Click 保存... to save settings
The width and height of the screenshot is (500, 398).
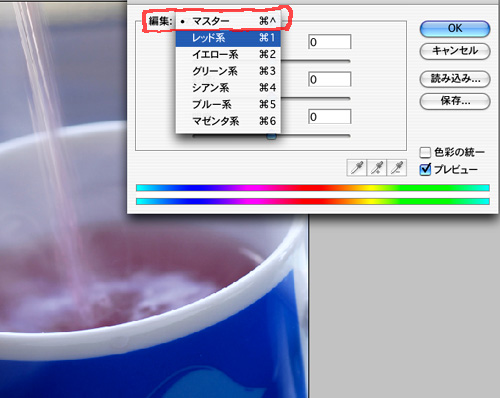455,101
